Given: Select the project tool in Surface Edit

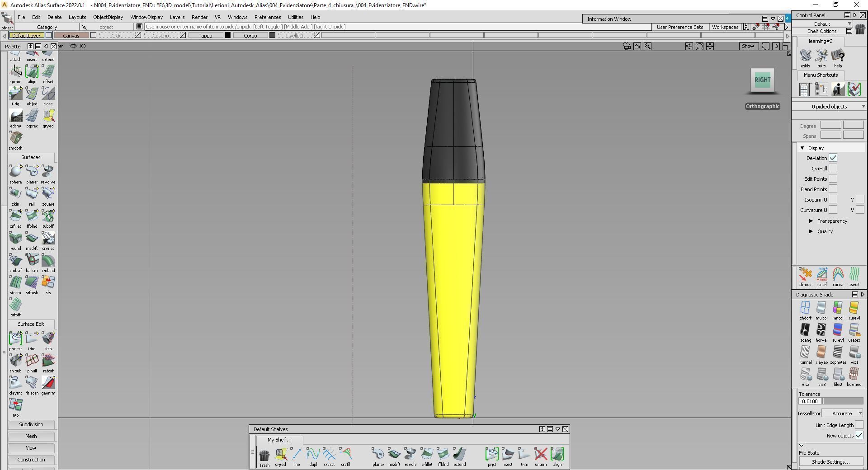Looking at the screenshot, I should [15, 338].
